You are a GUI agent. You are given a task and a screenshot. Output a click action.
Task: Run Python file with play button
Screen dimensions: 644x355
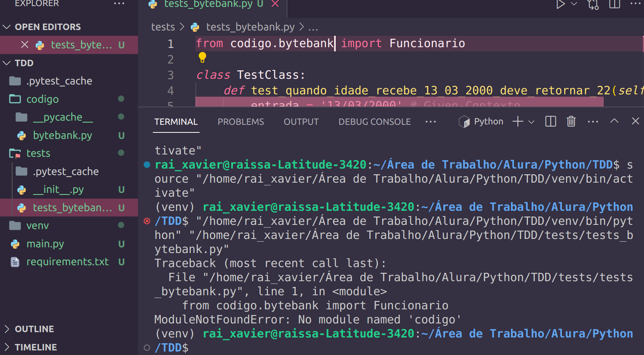(560, 4)
